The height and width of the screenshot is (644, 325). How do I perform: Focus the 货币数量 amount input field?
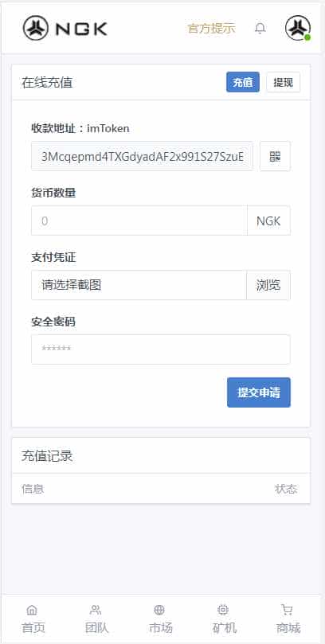tap(139, 221)
